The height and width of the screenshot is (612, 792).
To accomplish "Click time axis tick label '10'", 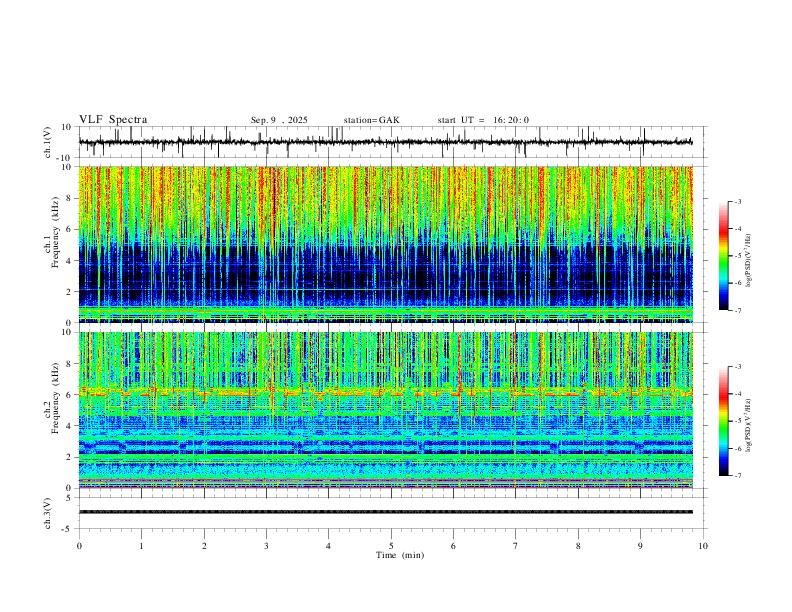I will coord(703,546).
